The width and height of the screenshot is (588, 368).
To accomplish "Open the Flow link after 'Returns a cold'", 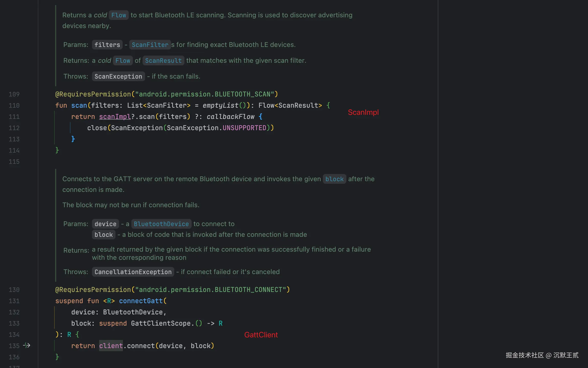I will (119, 15).
